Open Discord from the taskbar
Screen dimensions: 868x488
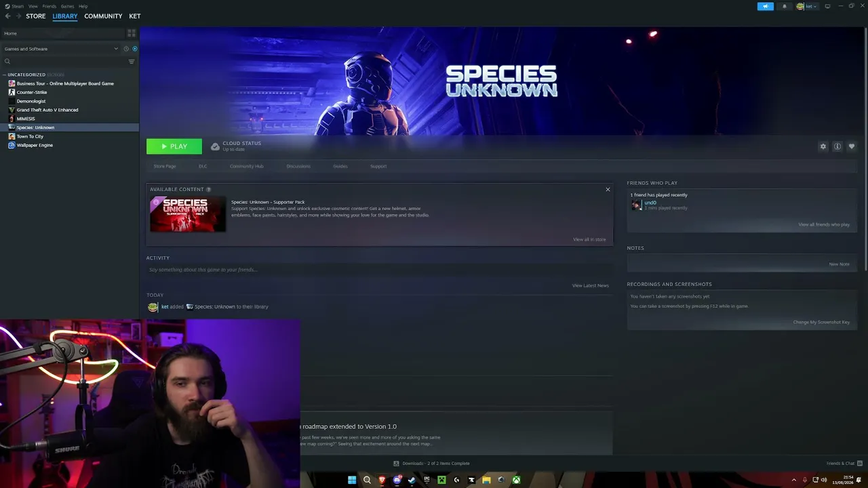[397, 480]
